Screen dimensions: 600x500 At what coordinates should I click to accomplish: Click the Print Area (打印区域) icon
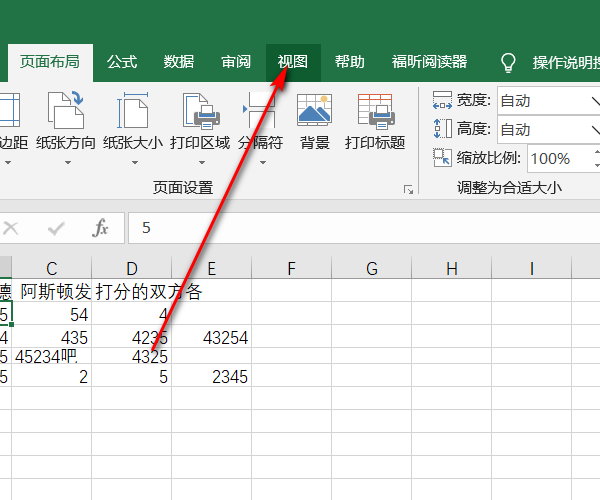pos(201,111)
